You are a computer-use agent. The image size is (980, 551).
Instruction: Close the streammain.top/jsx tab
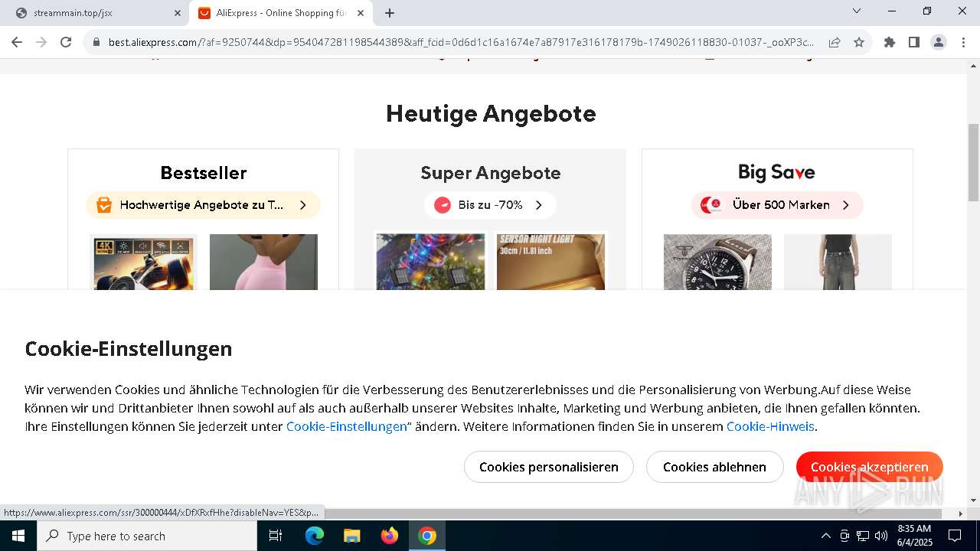(178, 13)
